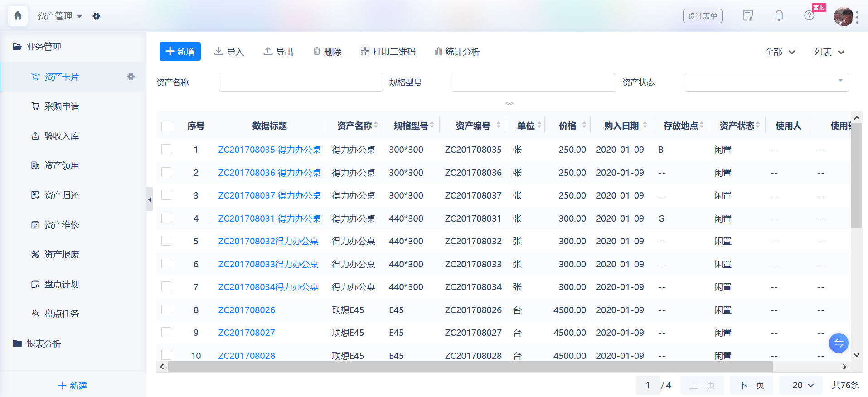Open record link ZC201708026

247,310
